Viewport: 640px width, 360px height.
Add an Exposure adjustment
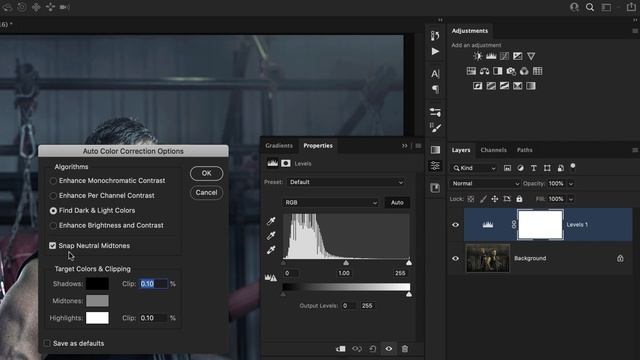(x=518, y=56)
